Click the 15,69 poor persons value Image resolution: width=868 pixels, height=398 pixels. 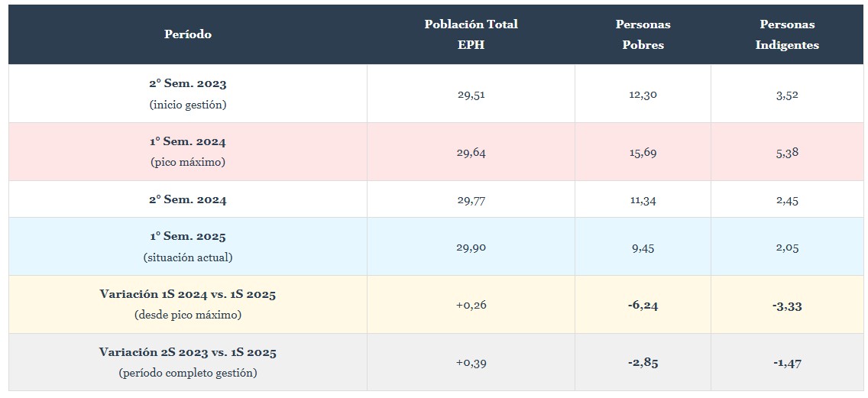pyautogui.click(x=643, y=153)
